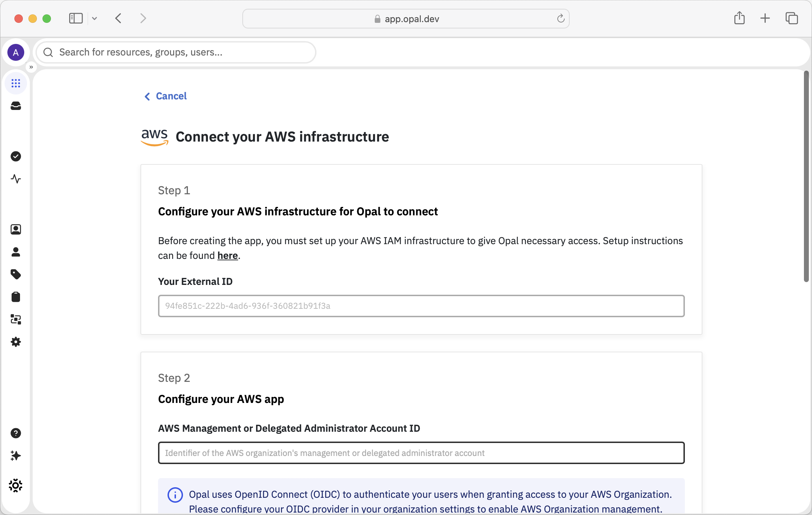
Task: Open the configuration templates sidebar icon
Action: 16,319
